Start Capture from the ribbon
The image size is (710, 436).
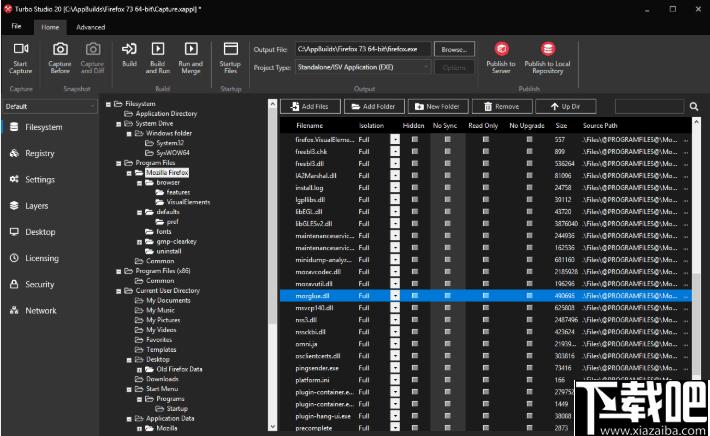[x=20, y=57]
